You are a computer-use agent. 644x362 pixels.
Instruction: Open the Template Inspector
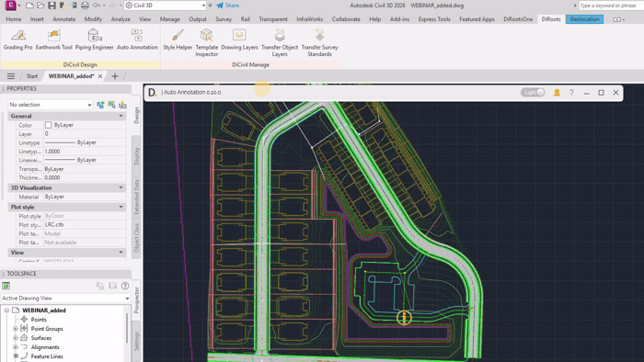tap(207, 42)
